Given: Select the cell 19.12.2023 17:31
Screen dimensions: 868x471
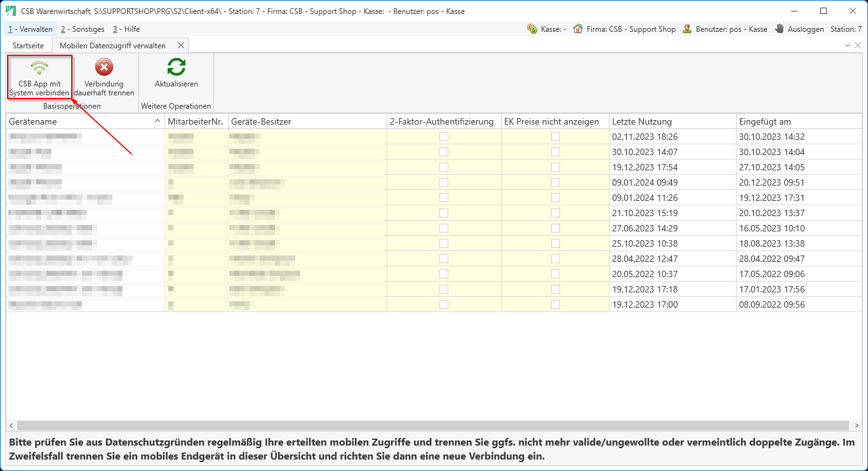Looking at the screenshot, I should click(x=799, y=198).
